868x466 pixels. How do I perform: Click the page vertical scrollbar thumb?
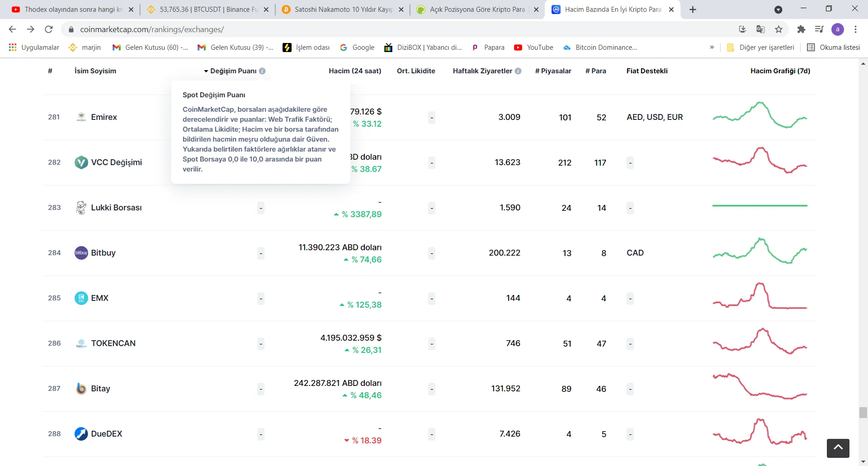[863, 413]
